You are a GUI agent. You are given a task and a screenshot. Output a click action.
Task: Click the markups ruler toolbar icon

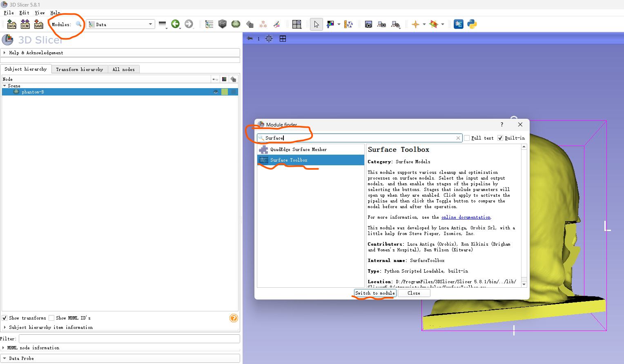[x=348, y=24]
